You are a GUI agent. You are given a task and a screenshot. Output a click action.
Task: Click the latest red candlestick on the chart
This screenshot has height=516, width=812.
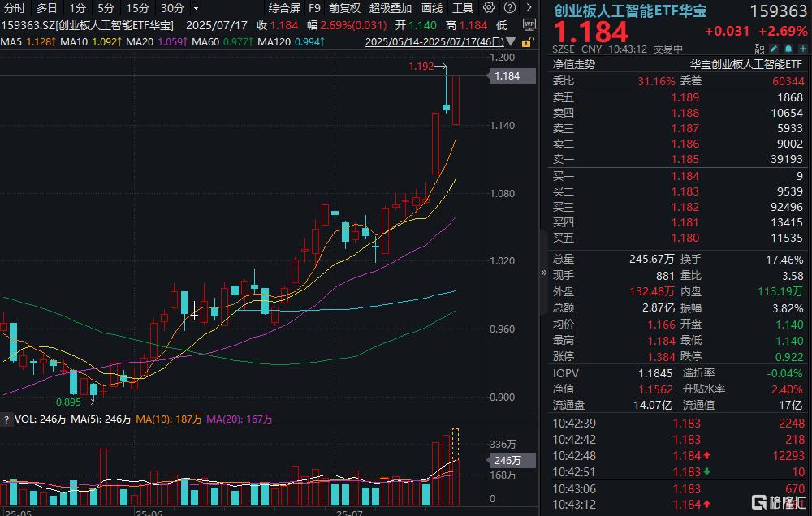[x=456, y=101]
